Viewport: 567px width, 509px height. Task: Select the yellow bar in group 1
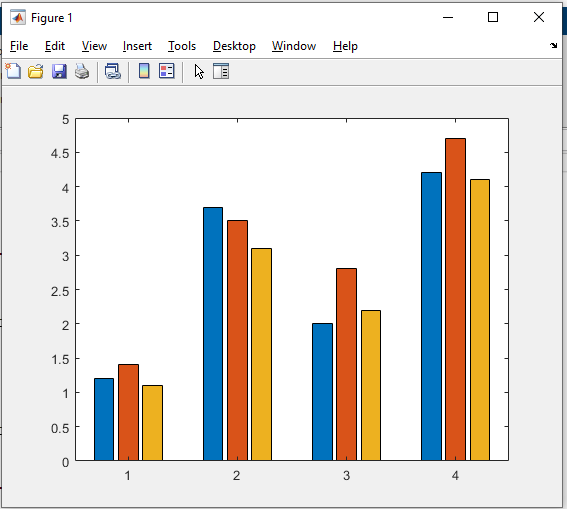[152, 423]
